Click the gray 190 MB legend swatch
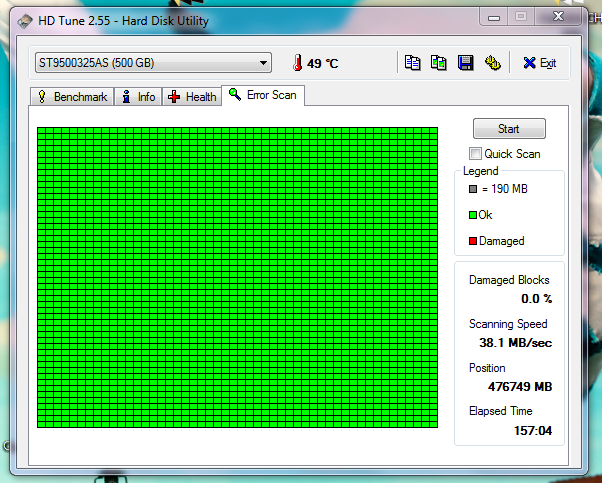This screenshot has height=483, width=602. 473,189
